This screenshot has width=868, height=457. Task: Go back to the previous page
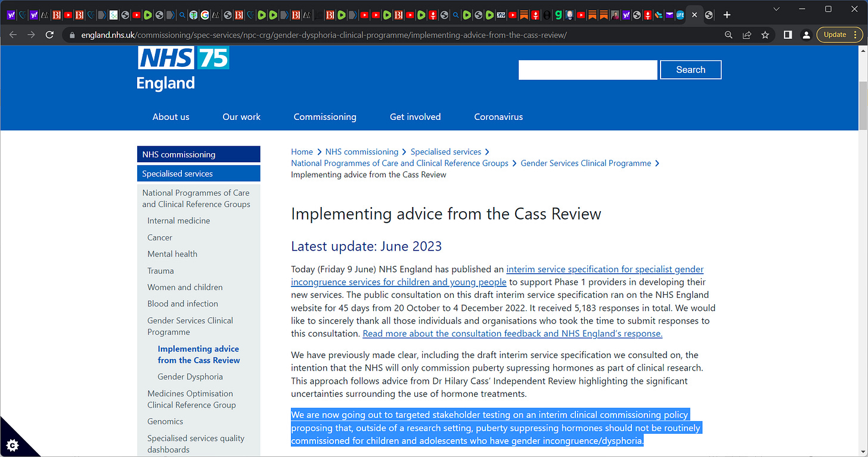[x=13, y=35]
